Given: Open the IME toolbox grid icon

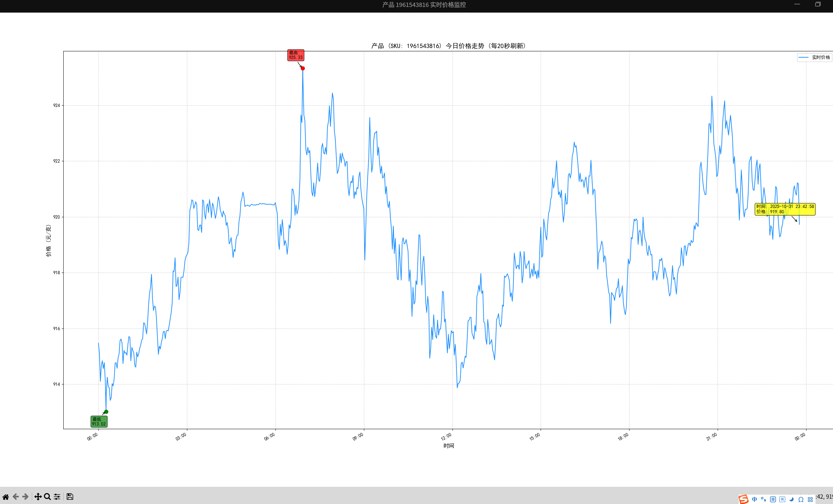Looking at the screenshot, I should [x=810, y=499].
